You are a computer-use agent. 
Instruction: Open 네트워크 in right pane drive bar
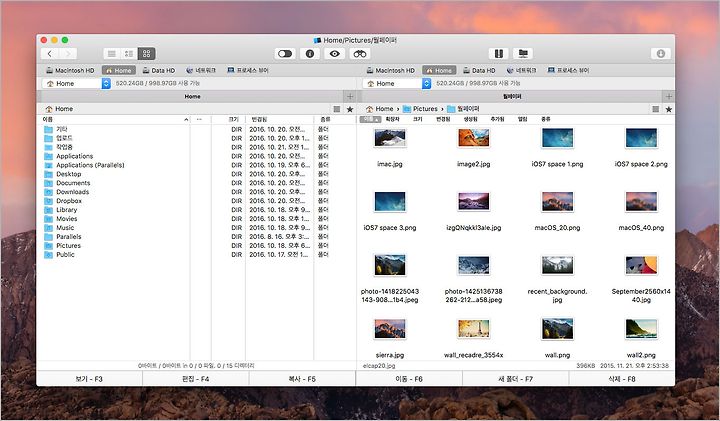522,70
